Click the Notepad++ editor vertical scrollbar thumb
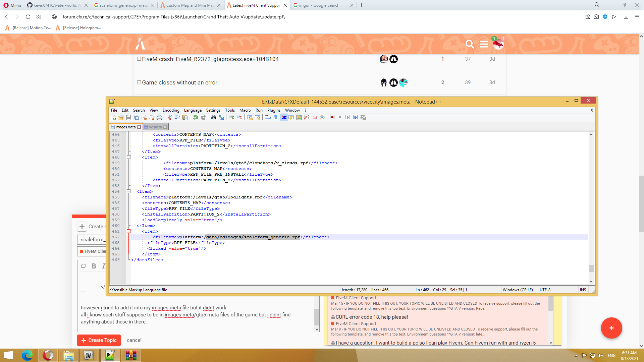This screenshot has height=362, width=644. (x=591, y=268)
